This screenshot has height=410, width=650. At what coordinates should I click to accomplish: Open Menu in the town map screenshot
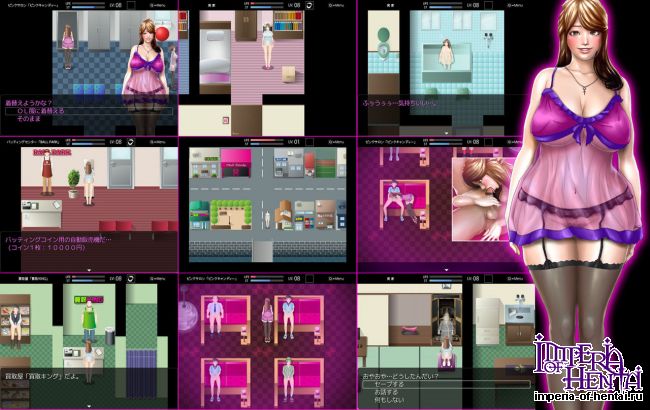(336, 142)
